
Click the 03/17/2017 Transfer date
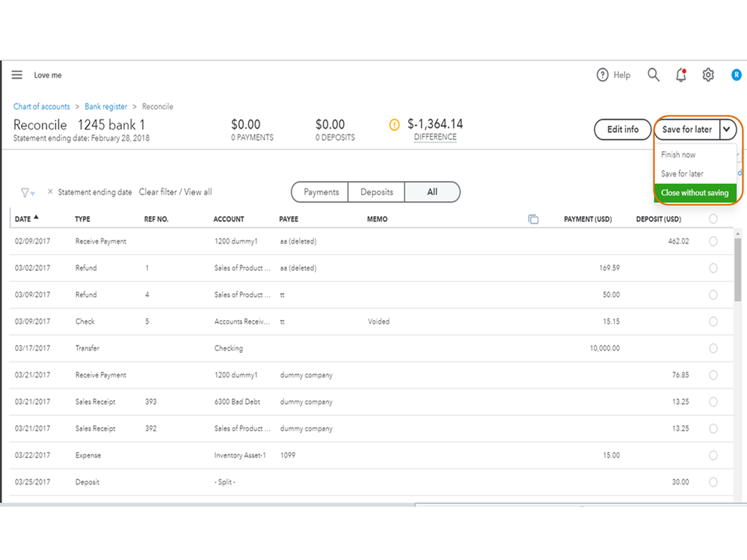coord(32,348)
